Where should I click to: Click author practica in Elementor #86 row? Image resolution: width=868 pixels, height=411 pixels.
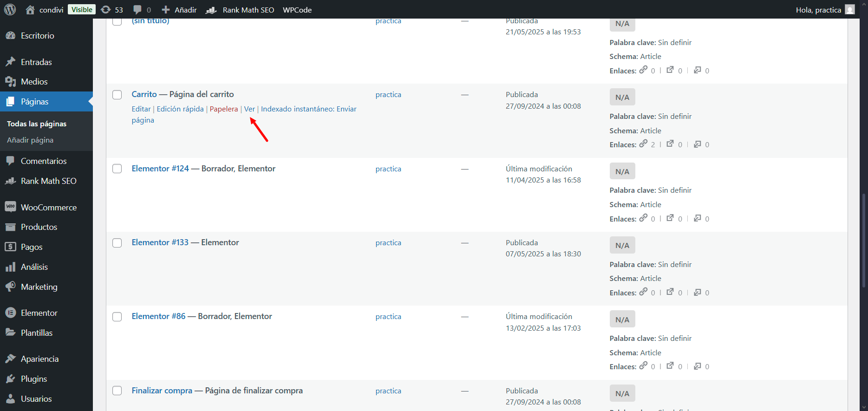pos(388,317)
